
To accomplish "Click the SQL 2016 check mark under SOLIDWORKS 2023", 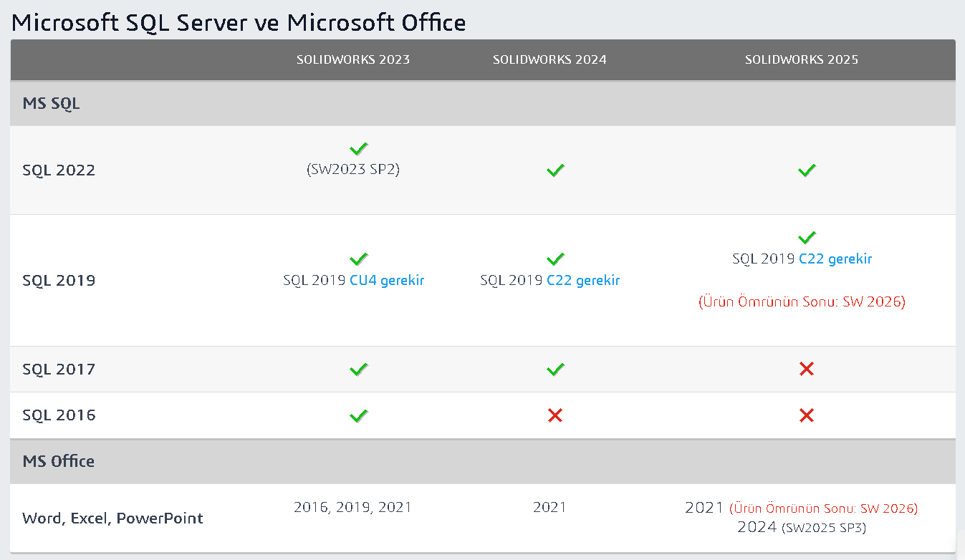I will coord(359,415).
